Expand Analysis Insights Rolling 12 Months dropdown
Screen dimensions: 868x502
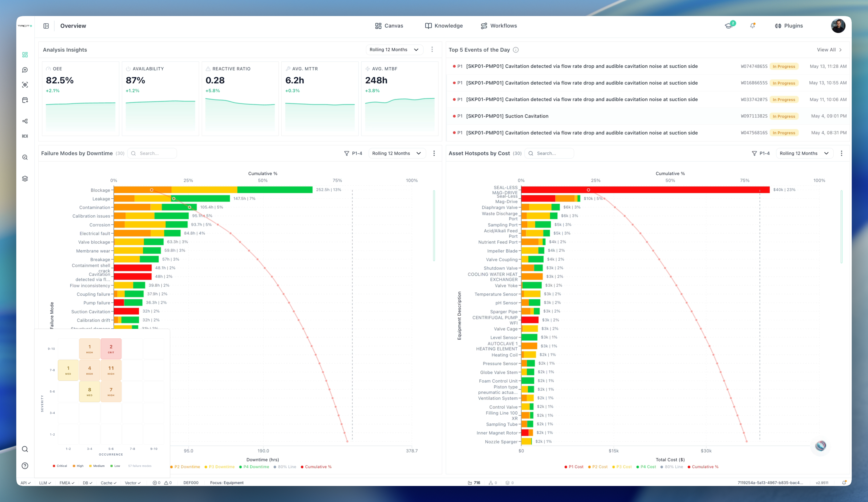click(x=394, y=50)
